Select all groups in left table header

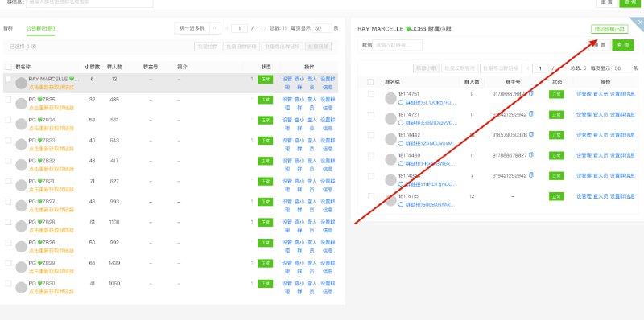(x=9, y=67)
